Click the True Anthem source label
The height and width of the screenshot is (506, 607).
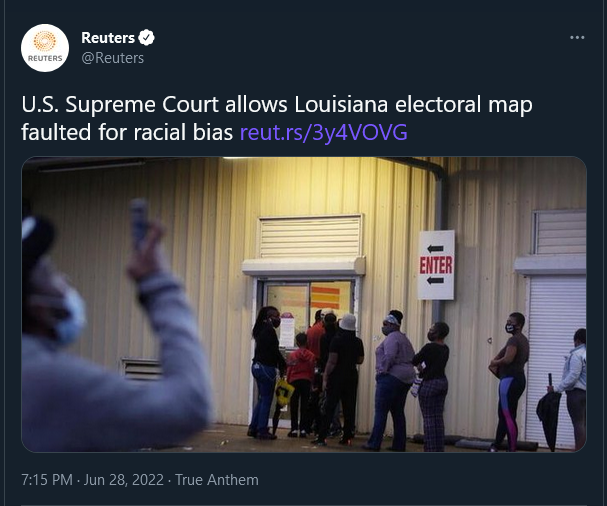point(217,480)
